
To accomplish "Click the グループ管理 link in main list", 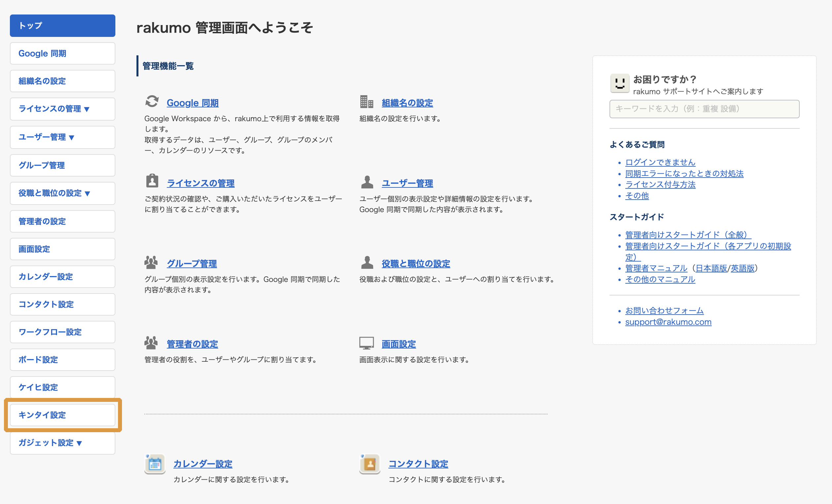I will click(x=192, y=264).
